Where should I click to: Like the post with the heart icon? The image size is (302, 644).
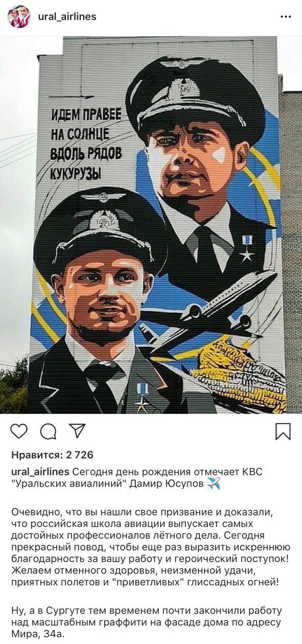[x=19, y=431]
